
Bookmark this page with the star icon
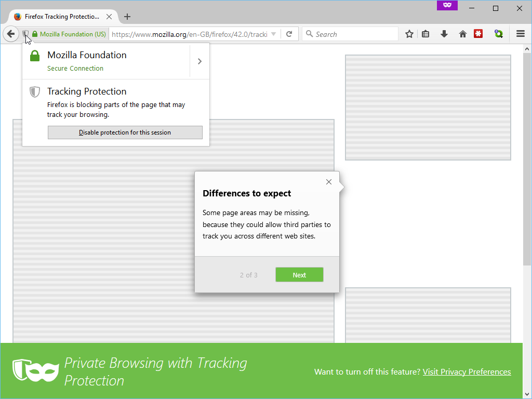(x=409, y=34)
